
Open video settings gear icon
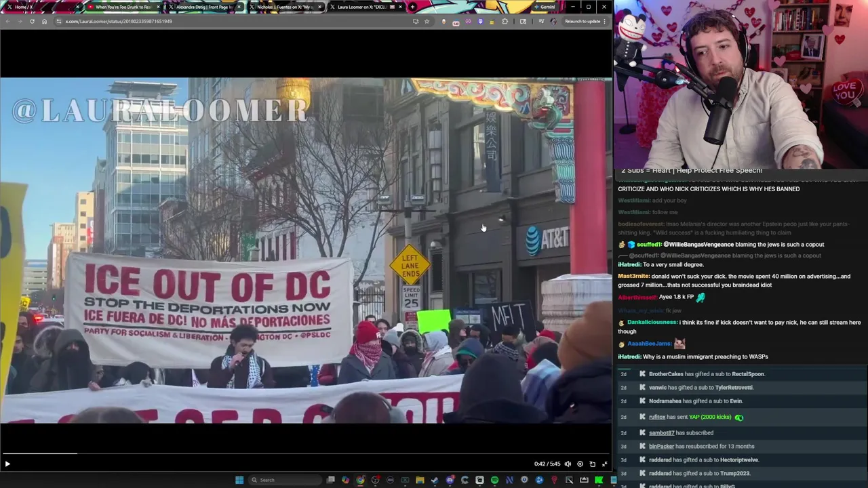(x=580, y=464)
